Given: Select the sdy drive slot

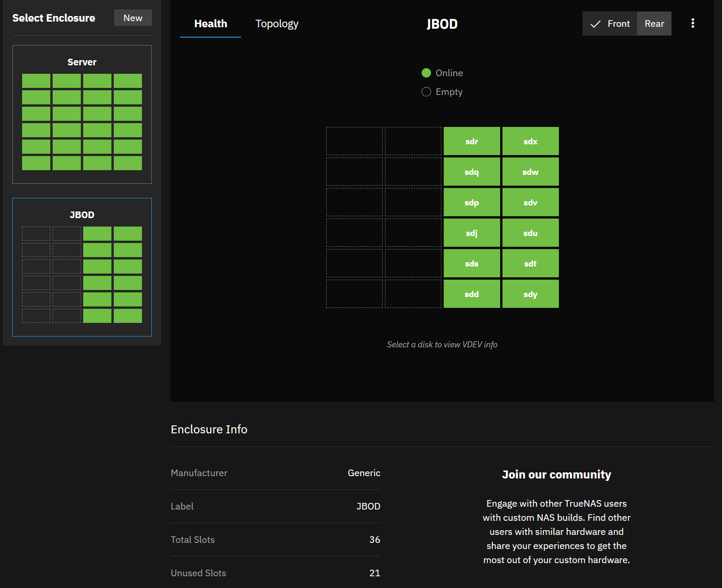Looking at the screenshot, I should tap(530, 294).
